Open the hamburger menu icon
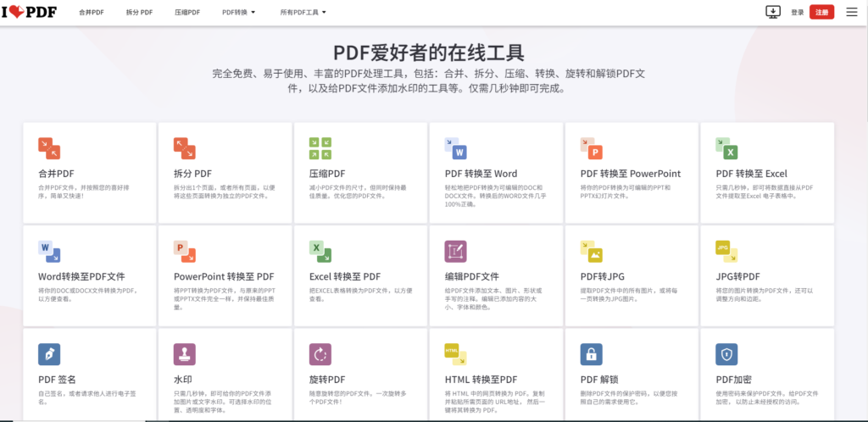868x422 pixels. pyautogui.click(x=851, y=12)
